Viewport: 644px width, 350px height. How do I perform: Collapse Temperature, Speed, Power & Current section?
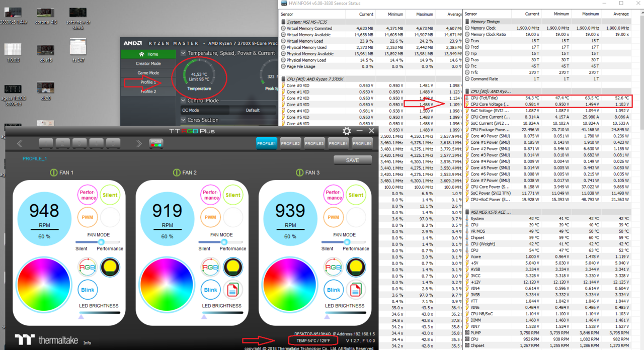coord(183,53)
